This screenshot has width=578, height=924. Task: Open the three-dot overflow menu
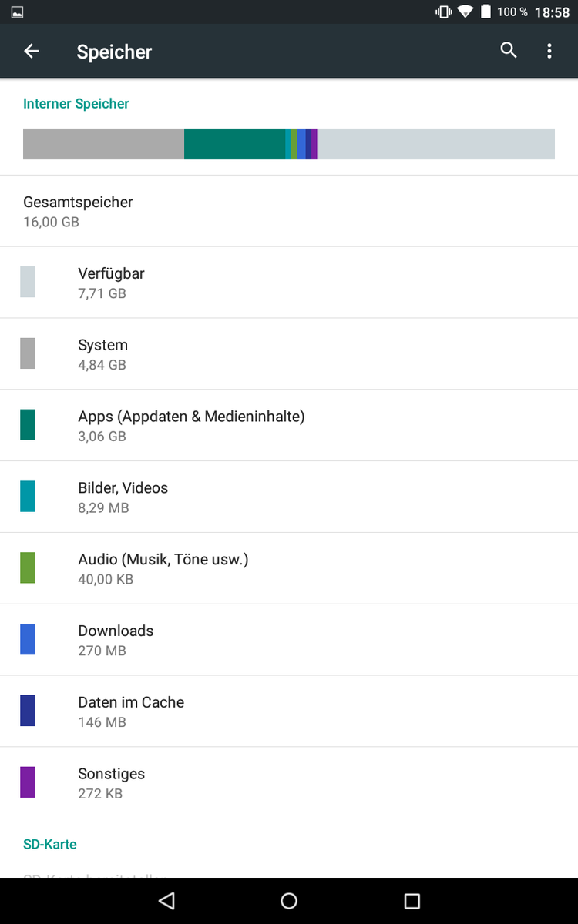click(x=549, y=52)
